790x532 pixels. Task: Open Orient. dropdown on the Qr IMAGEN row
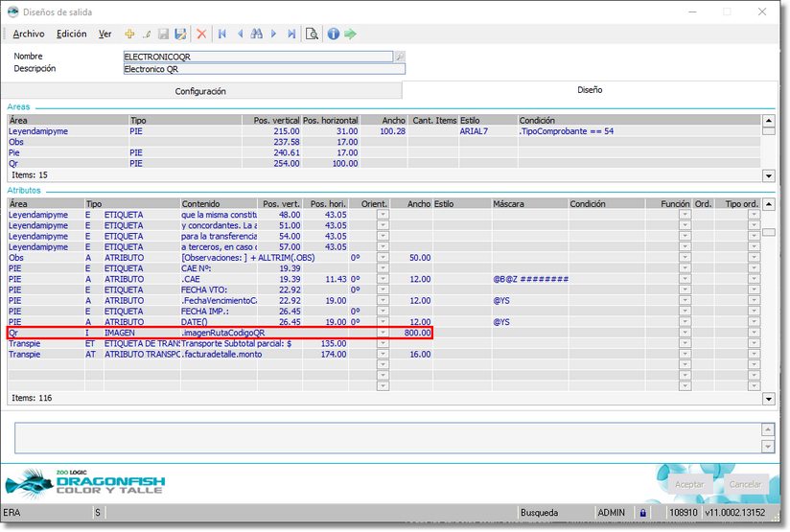click(383, 333)
